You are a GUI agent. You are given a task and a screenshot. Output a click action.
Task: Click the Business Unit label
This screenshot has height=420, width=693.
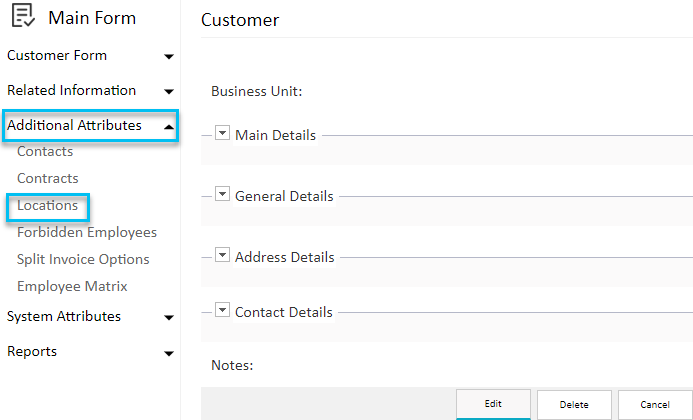pyautogui.click(x=257, y=92)
